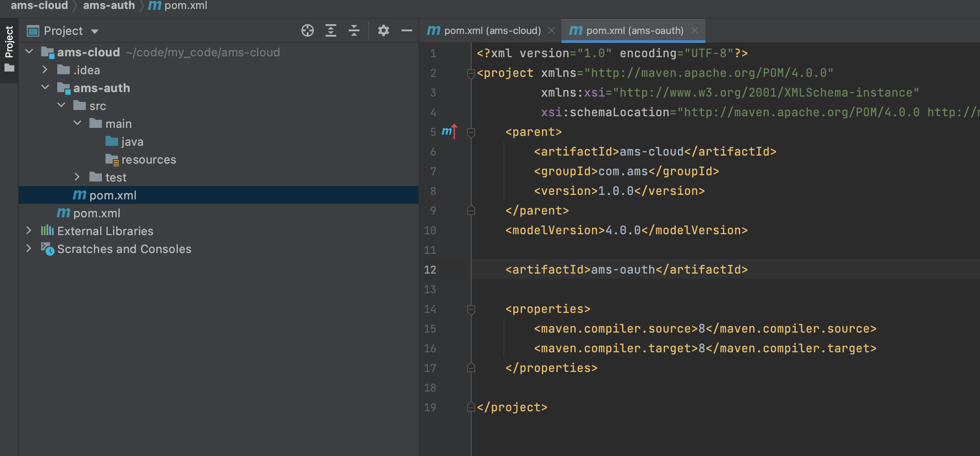Select the test folder row
Image resolution: width=980 pixels, height=456 pixels.
point(219,177)
